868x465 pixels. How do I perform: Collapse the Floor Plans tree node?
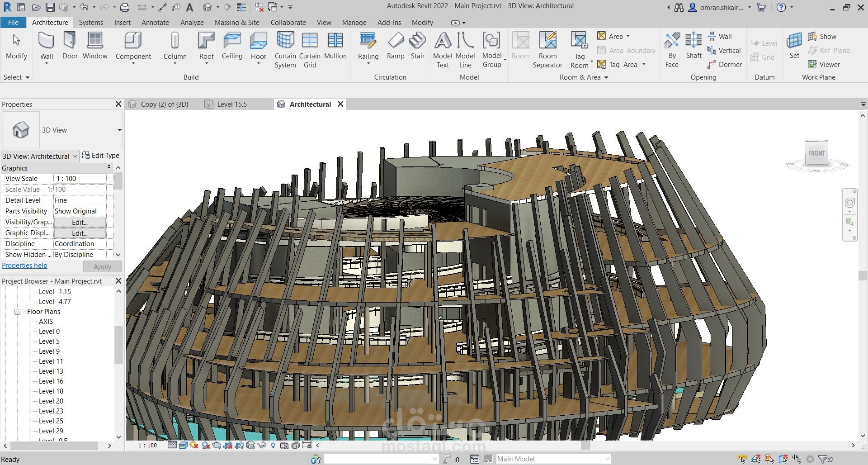(x=17, y=311)
